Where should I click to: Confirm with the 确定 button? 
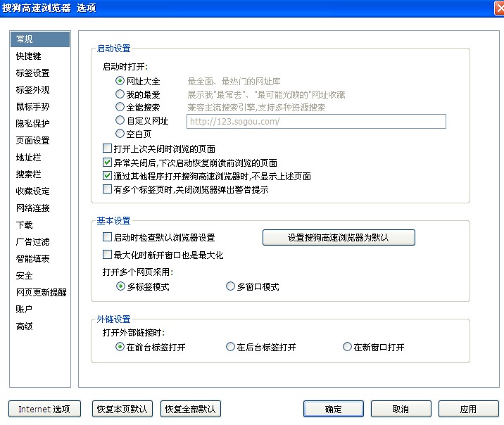[x=334, y=409]
